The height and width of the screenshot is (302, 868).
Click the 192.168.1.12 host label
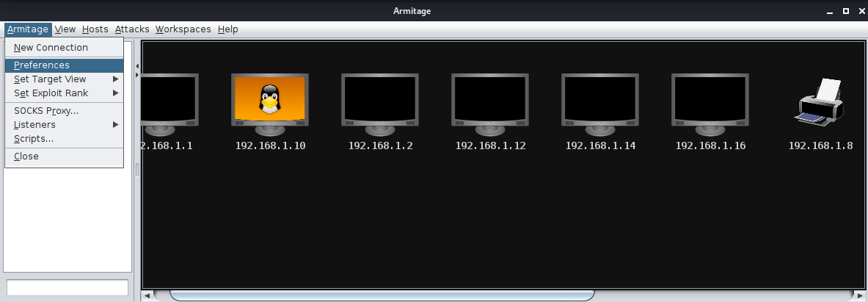click(490, 145)
